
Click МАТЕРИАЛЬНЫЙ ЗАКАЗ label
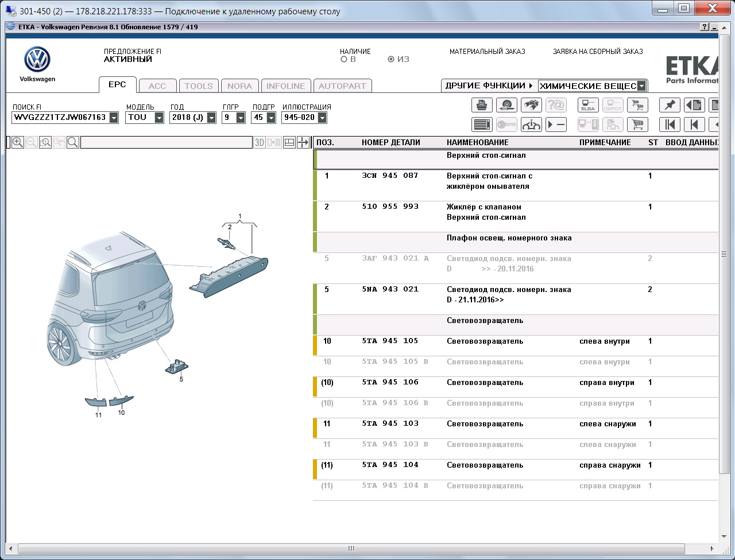click(488, 51)
